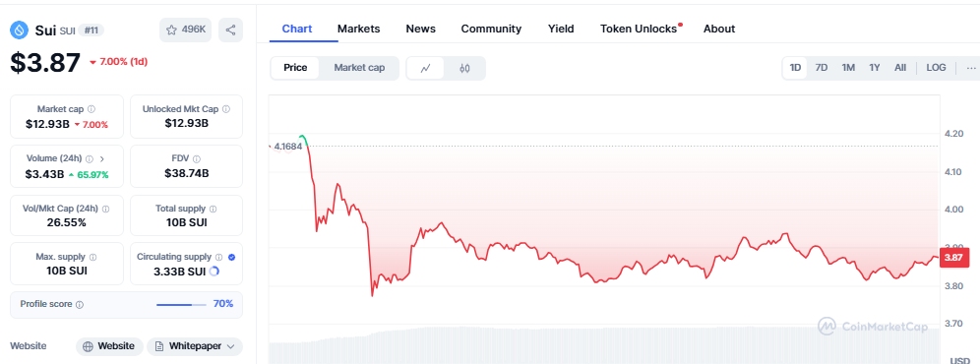Click info icon next to FDV
This screenshot has width=980, height=364.
pos(196,158)
